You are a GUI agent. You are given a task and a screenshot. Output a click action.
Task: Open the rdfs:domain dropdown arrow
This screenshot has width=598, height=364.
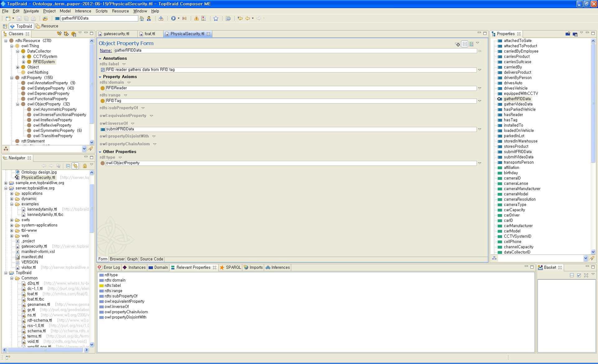(129, 82)
